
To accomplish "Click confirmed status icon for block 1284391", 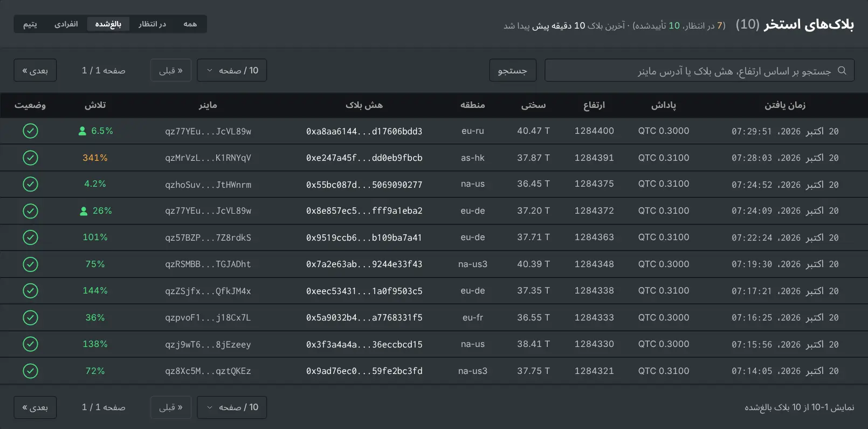I will [31, 158].
